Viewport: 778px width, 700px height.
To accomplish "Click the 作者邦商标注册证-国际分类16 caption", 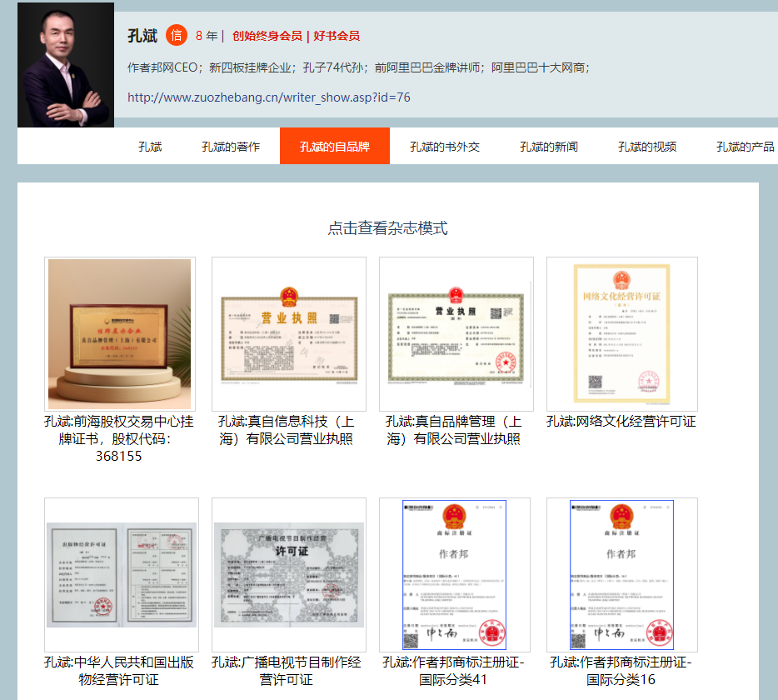I will click(621, 671).
